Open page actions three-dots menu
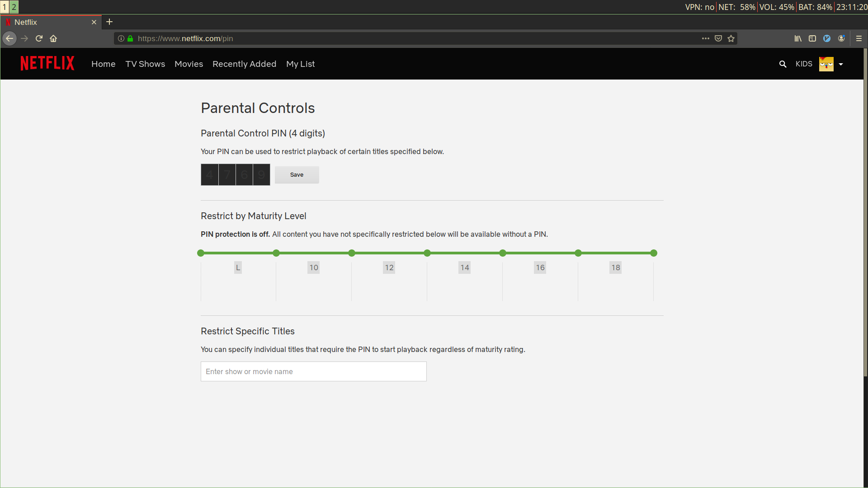The width and height of the screenshot is (868, 488). (705, 38)
